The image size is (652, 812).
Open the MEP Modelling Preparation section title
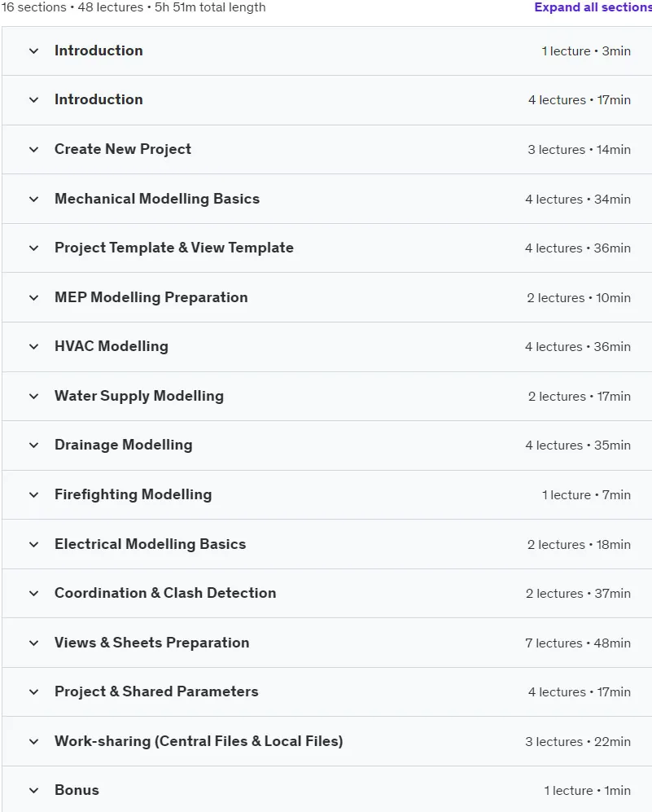pyautogui.click(x=151, y=298)
